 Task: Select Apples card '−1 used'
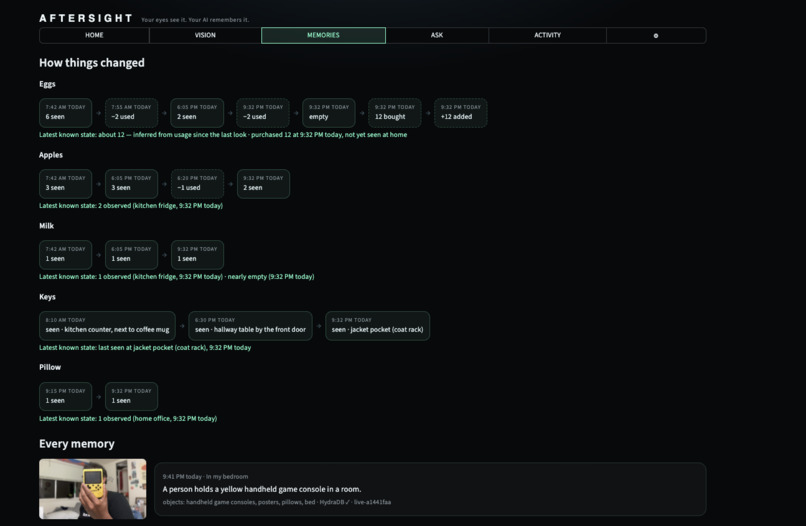pyautogui.click(x=197, y=184)
